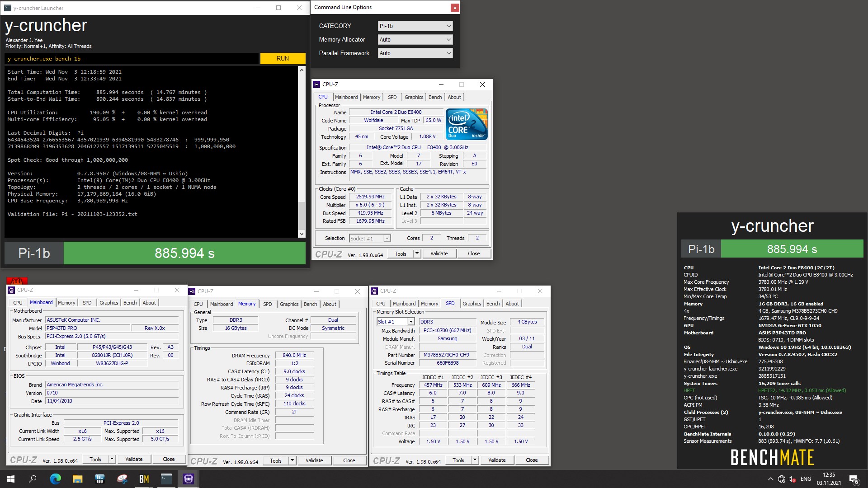Click the console scrollbar thumb
The image size is (868, 488).
[302, 215]
